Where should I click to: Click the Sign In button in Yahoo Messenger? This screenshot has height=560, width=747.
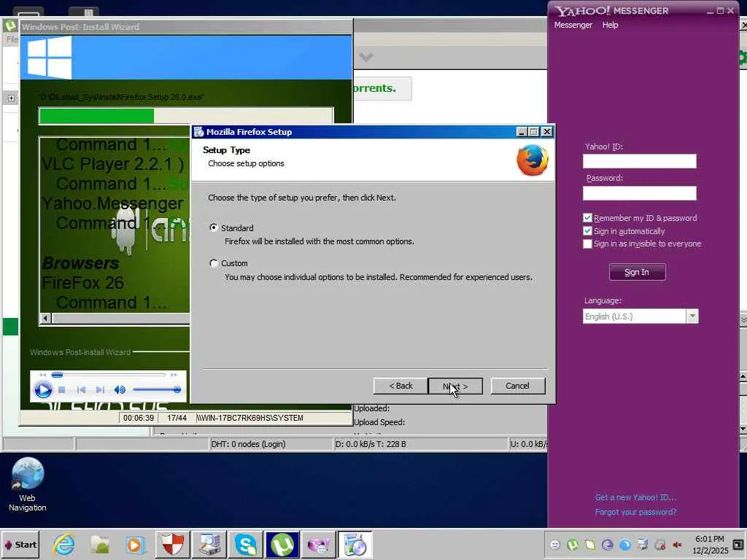point(637,272)
